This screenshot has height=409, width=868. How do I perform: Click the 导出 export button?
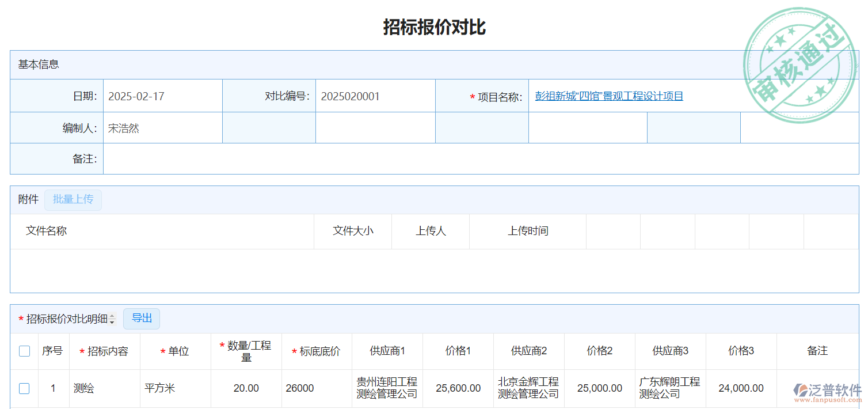click(142, 319)
